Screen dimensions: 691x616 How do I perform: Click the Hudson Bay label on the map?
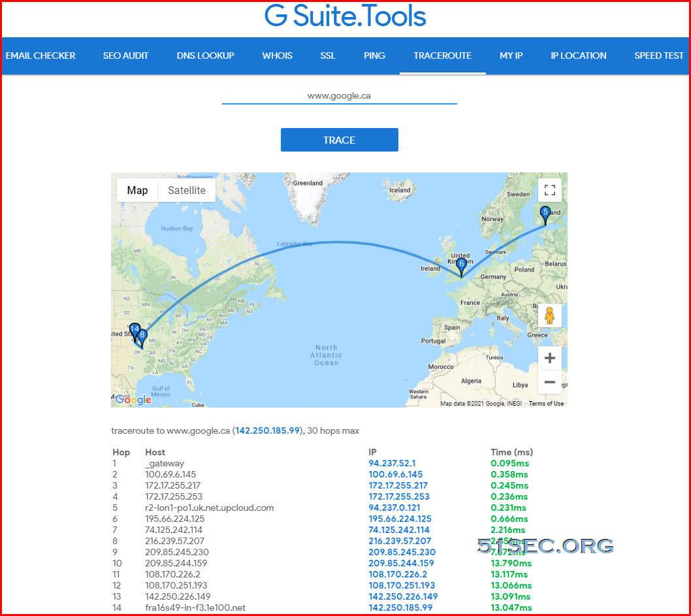tap(177, 228)
